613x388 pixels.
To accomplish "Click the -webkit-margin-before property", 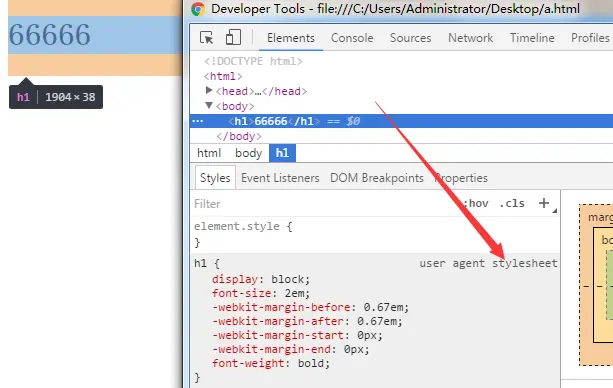I will coord(310,307).
